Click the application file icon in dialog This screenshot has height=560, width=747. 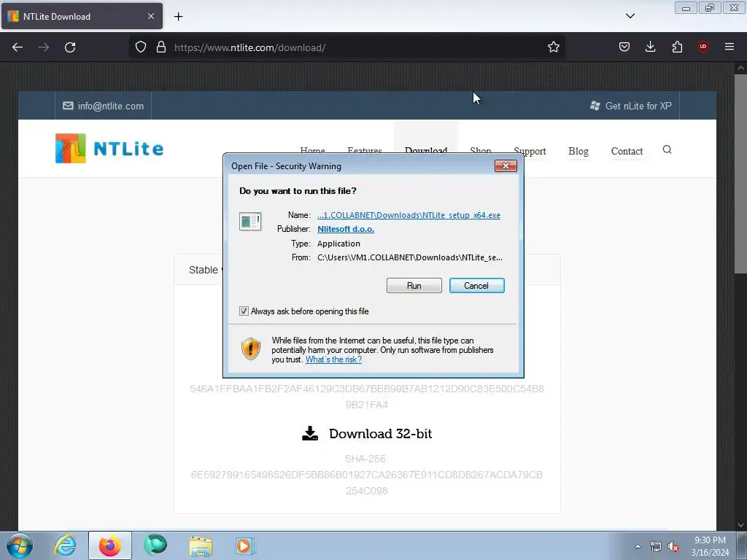pos(250,222)
